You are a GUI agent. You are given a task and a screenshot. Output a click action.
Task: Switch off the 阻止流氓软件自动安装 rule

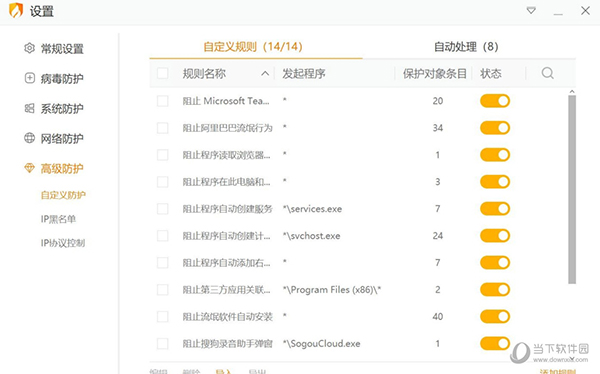click(x=495, y=317)
